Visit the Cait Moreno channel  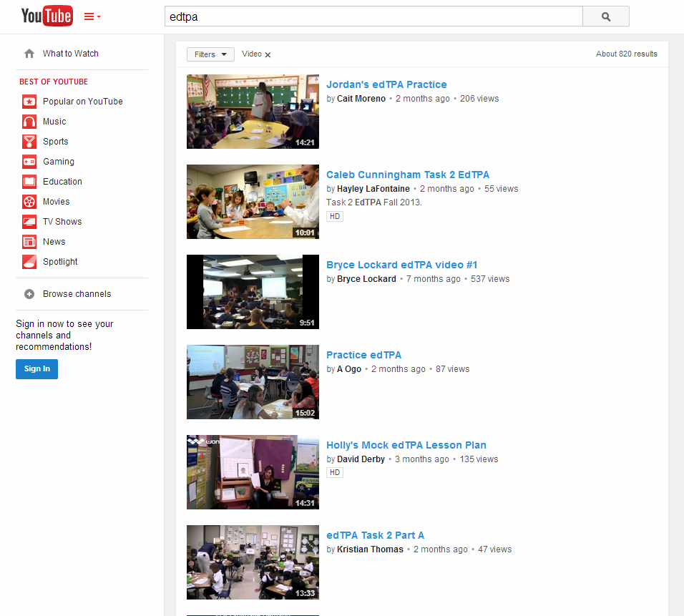[361, 99]
